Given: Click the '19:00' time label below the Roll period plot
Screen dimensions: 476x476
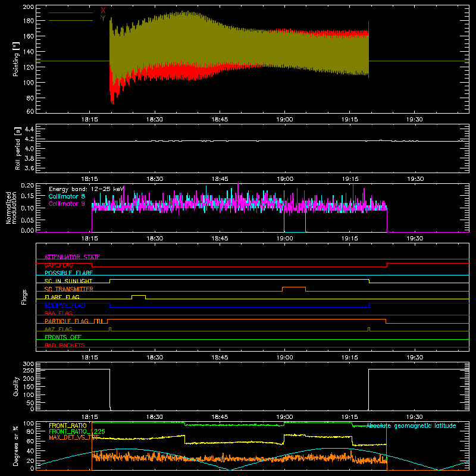Looking at the screenshot, I should coord(285,179).
